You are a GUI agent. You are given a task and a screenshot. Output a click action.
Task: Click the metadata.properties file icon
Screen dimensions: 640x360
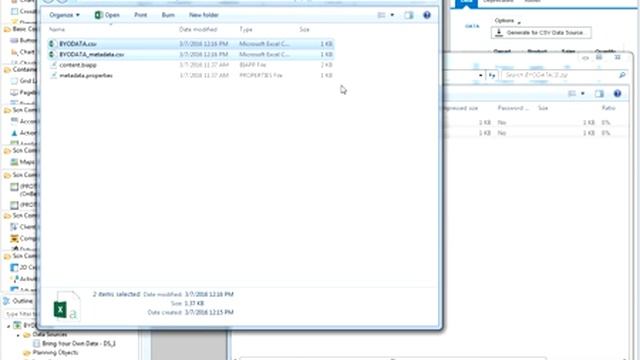[53, 76]
